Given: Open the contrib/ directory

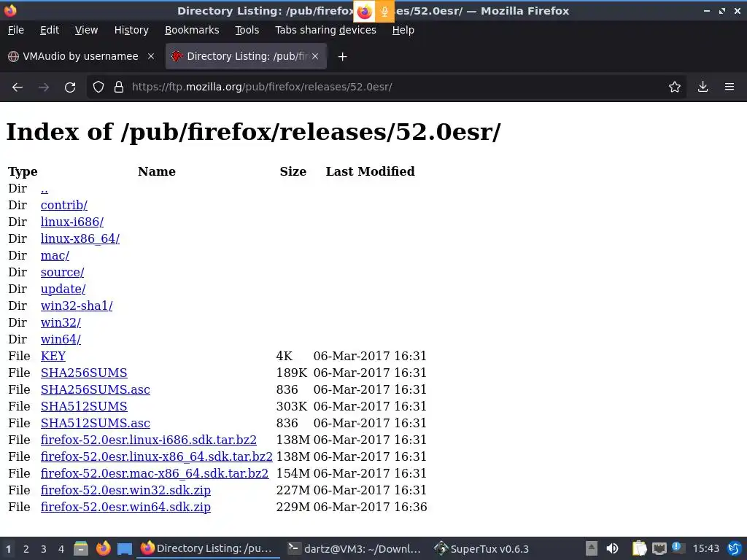Looking at the screenshot, I should pyautogui.click(x=64, y=205).
